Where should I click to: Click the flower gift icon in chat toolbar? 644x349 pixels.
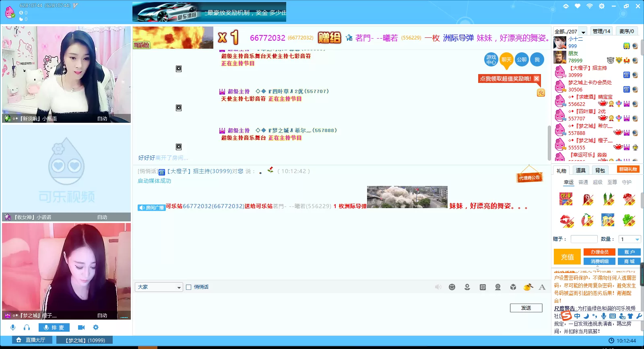(x=467, y=287)
